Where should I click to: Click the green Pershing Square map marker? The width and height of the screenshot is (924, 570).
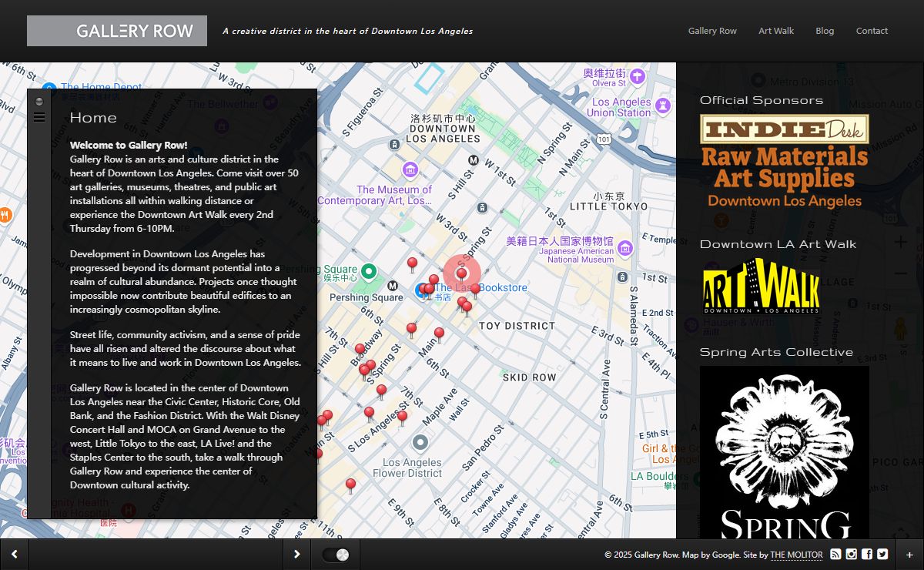point(369,271)
